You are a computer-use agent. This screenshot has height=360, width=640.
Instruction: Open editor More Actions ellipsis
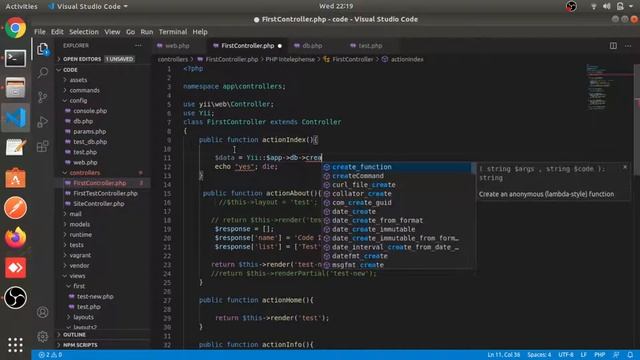pyautogui.click(x=628, y=46)
